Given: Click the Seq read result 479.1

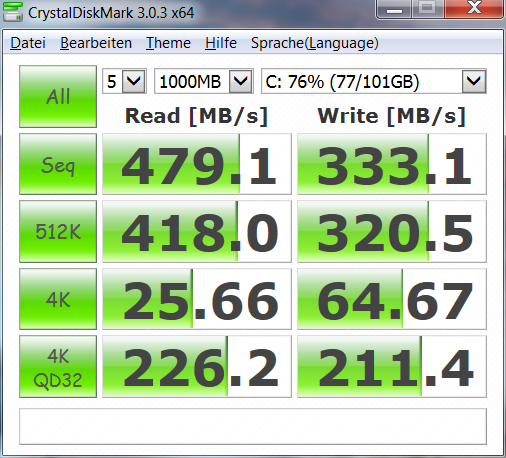Looking at the screenshot, I should click(x=197, y=164).
